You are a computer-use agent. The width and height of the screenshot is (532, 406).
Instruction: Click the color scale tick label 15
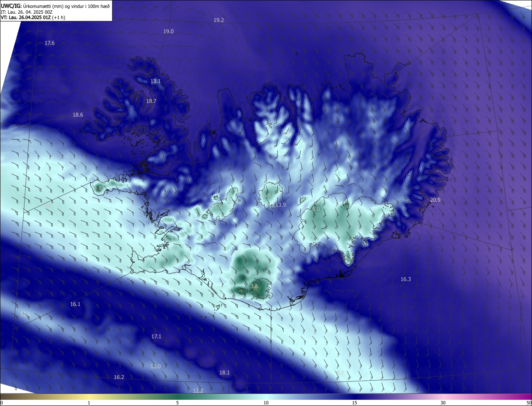[x=355, y=403]
